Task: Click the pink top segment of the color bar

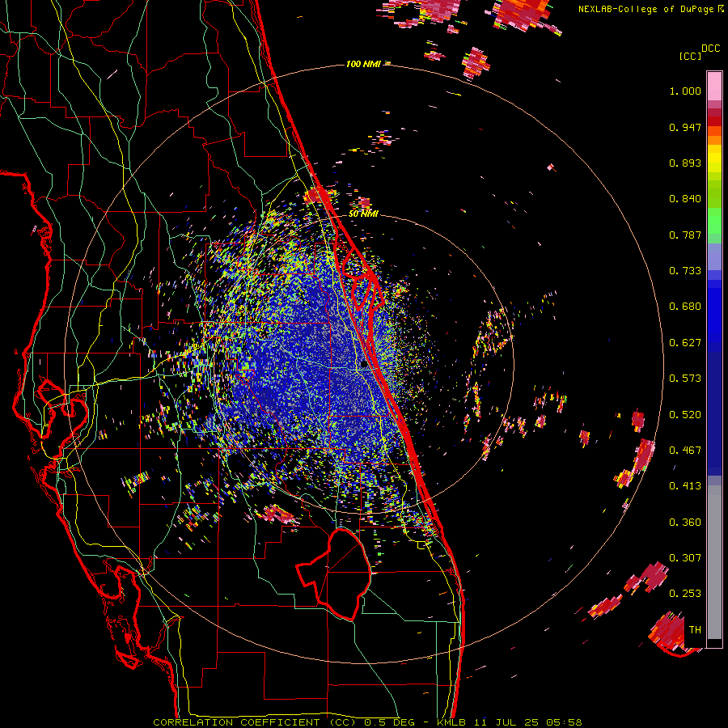Action: click(x=714, y=86)
